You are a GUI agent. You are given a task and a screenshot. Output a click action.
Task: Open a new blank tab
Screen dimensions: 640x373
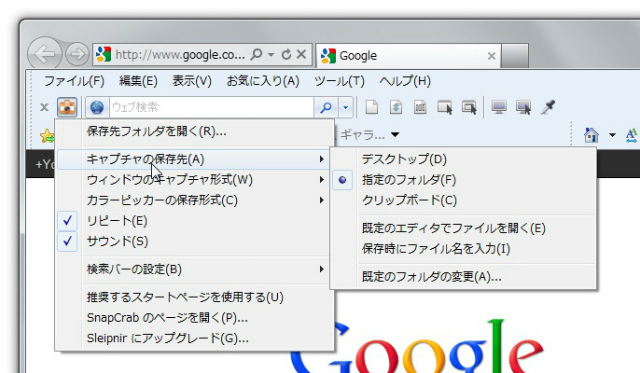515,56
